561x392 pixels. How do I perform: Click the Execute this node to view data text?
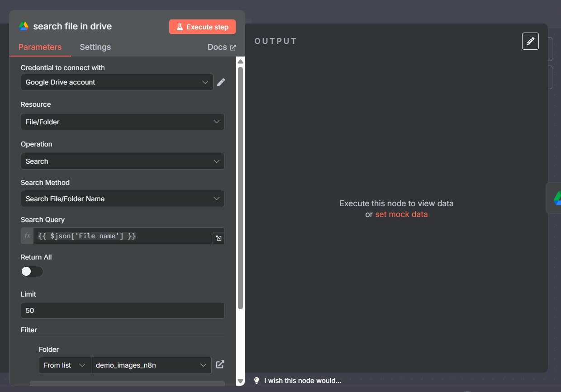[396, 203]
